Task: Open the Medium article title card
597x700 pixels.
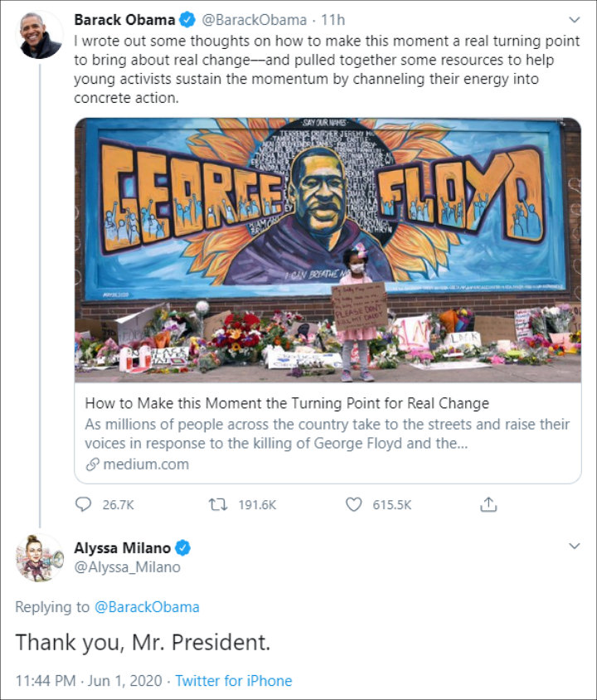Action: click(328, 433)
